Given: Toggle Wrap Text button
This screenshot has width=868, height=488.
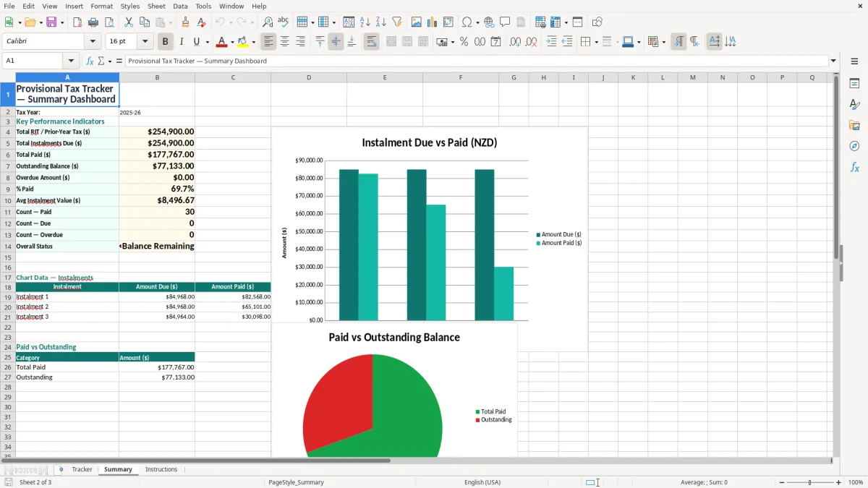Looking at the screenshot, I should [x=371, y=42].
